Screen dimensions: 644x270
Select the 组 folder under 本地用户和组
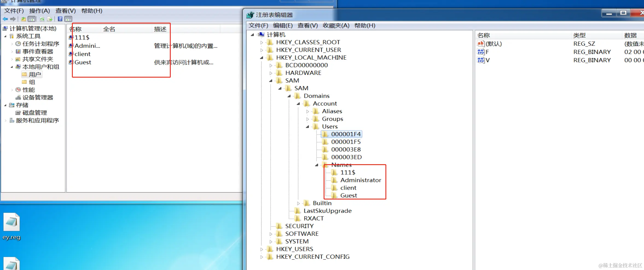tap(28, 82)
